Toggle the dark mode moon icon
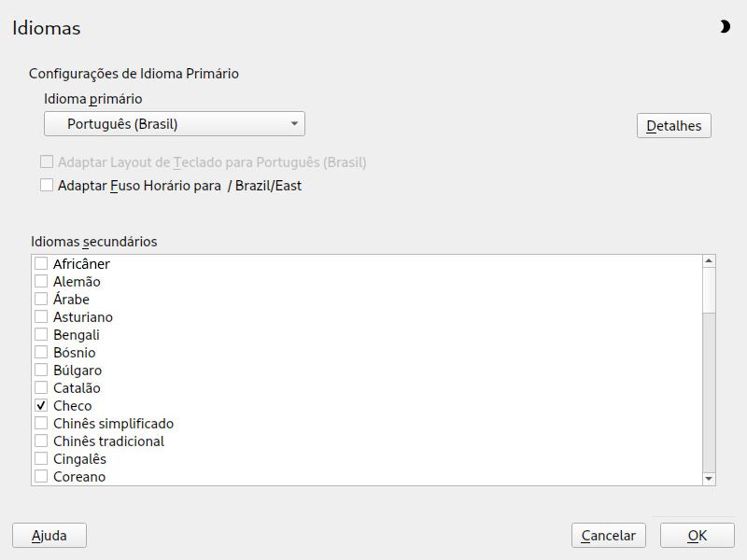Image resolution: width=747 pixels, height=560 pixels. 725,27
